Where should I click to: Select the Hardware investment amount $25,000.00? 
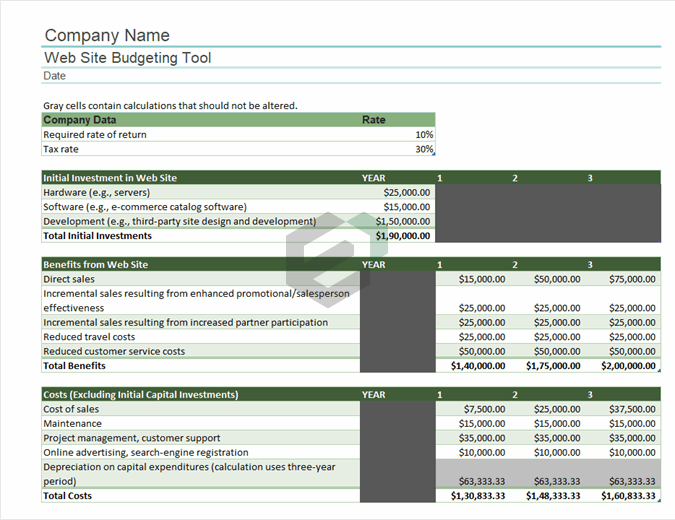[406, 192]
